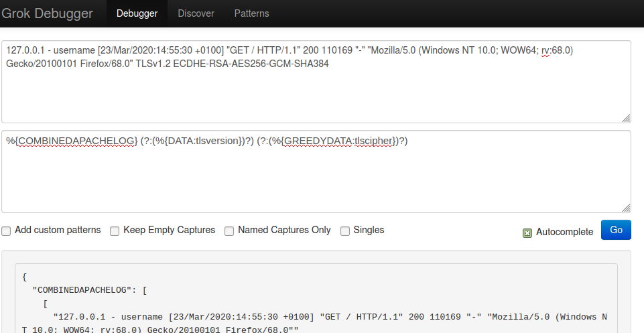Run the pattern with the Go button
644x333 pixels.
point(616,230)
